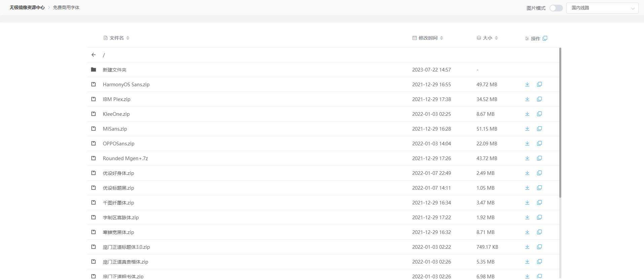644x279 pixels.
Task: Copy link for 优设好身体.zip
Action: tap(539, 173)
